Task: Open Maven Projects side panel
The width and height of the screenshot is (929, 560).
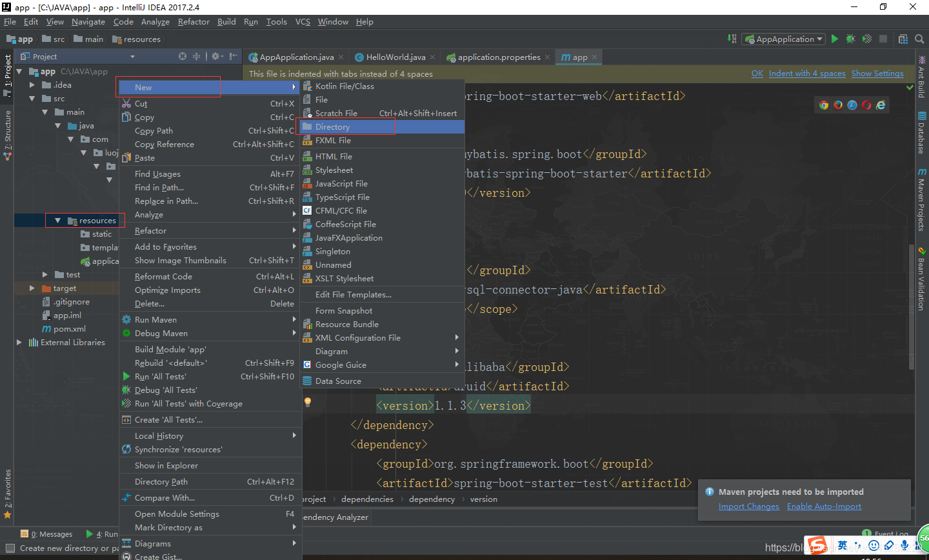Action: click(922, 199)
